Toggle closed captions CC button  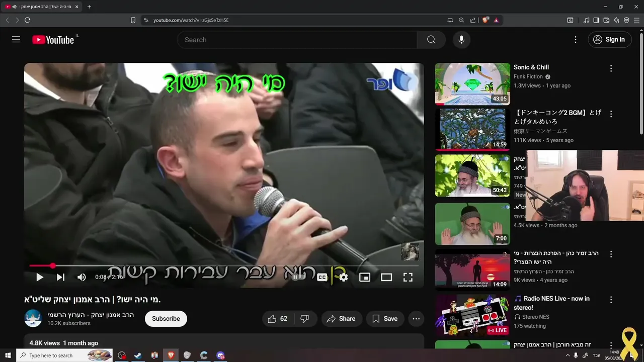[322, 277]
